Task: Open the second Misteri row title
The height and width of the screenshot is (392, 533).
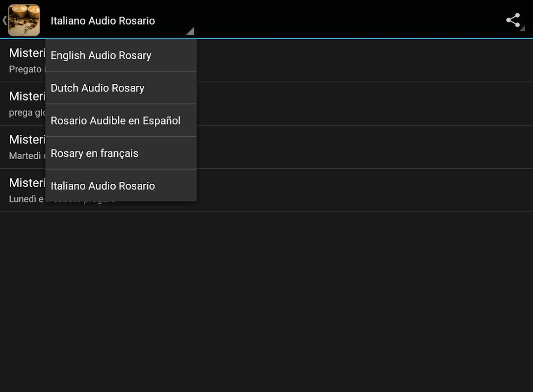Action: pyautogui.click(x=27, y=96)
